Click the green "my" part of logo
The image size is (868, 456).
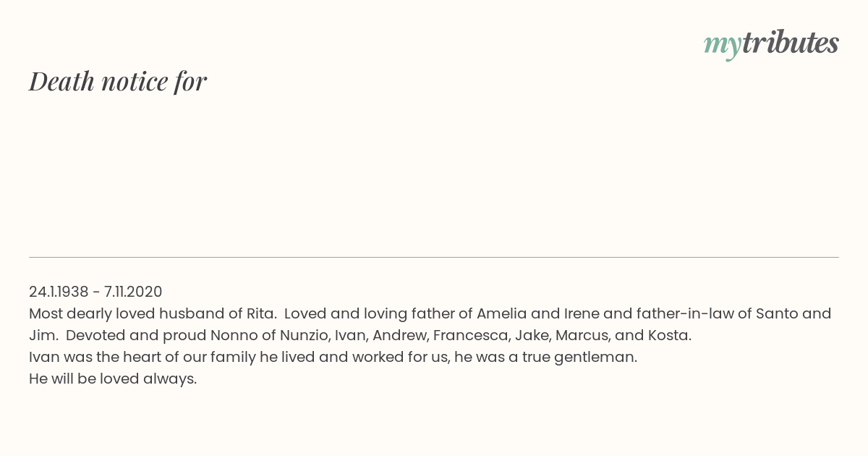click(x=723, y=46)
